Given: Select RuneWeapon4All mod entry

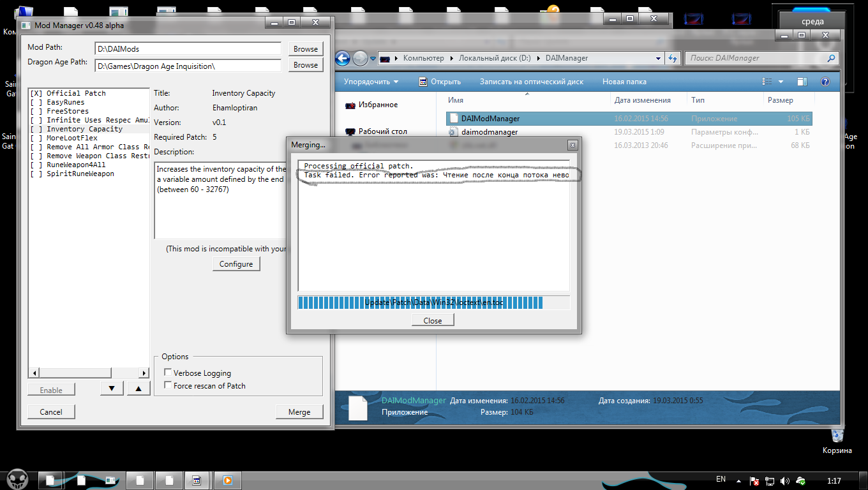Looking at the screenshot, I should (x=89, y=165).
